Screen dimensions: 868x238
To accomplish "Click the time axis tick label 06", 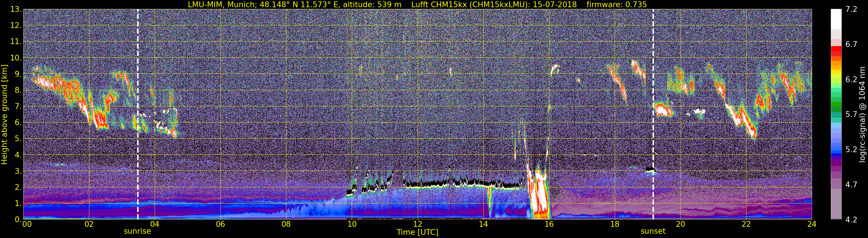I will (x=220, y=224).
